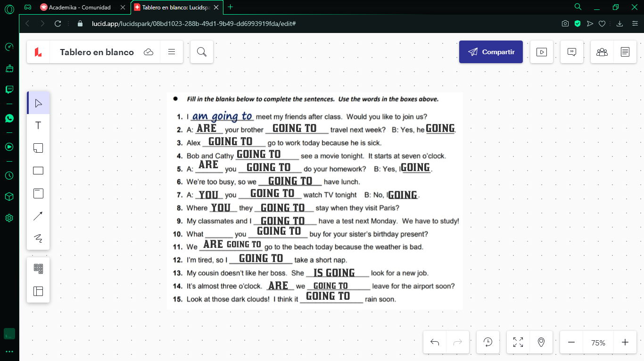Open GX Control speedometer sidebar icon
The width and height of the screenshot is (644, 361).
(9, 47)
